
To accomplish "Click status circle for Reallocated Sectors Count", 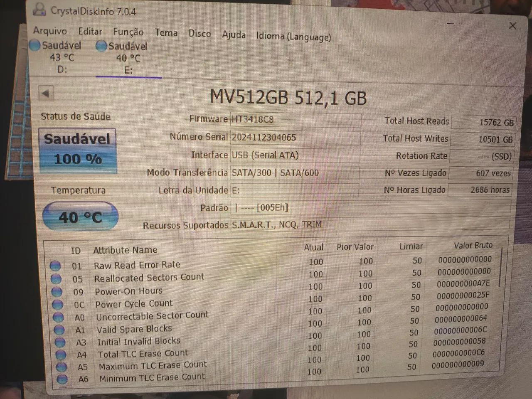I will click(x=56, y=278).
